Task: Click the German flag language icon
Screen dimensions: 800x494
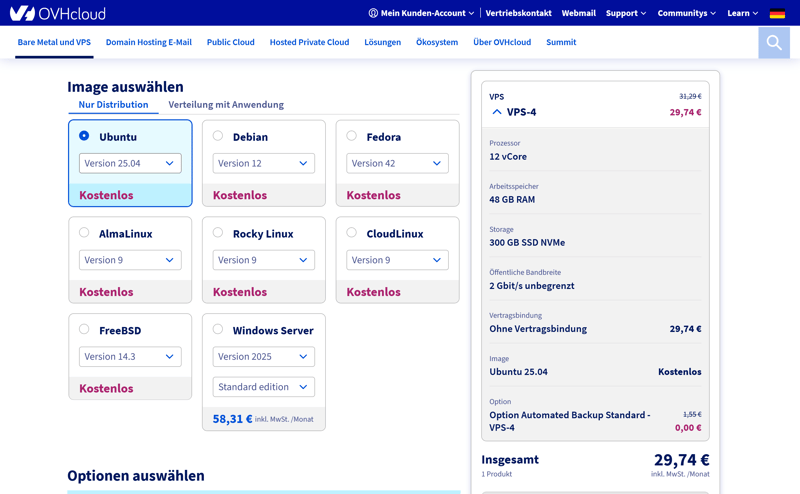Action: (x=777, y=13)
